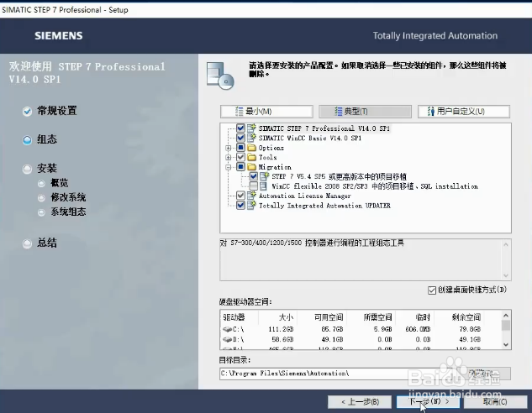This screenshot has width=532, height=413.
Task: Click the STEP 7 Professional package icon
Action: point(251,128)
